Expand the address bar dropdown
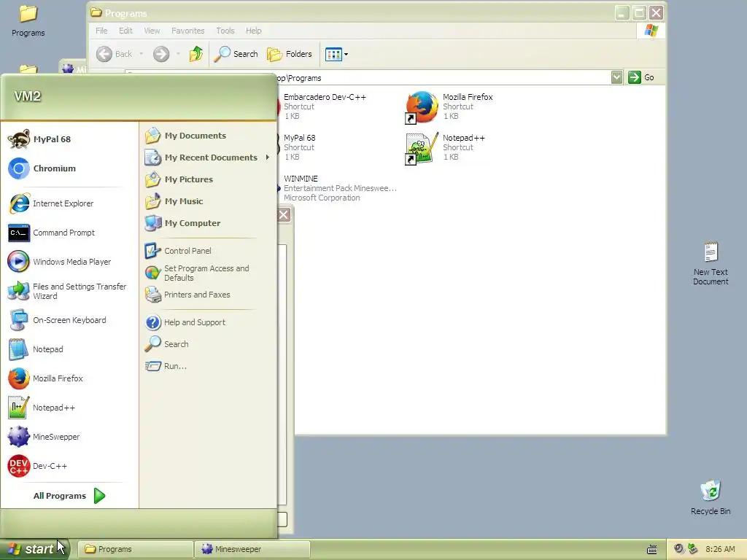The height and width of the screenshot is (560, 747). click(x=616, y=77)
